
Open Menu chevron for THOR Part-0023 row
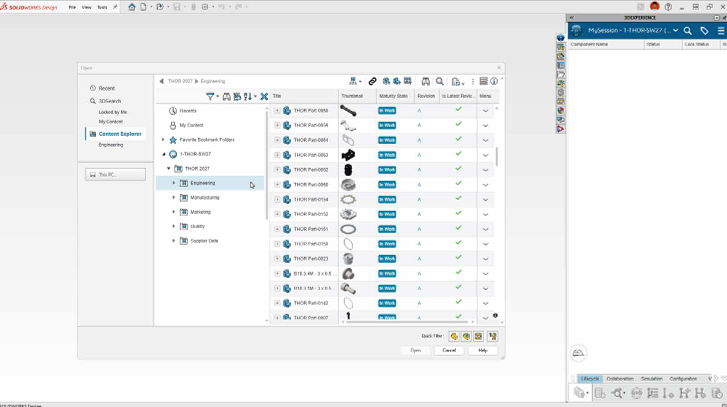[485, 259]
